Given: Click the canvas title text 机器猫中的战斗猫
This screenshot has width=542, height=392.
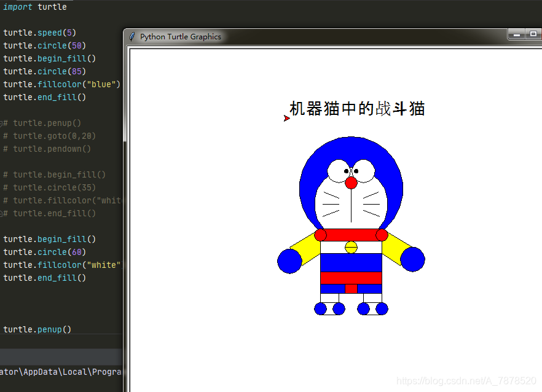Looking at the screenshot, I should point(357,108).
